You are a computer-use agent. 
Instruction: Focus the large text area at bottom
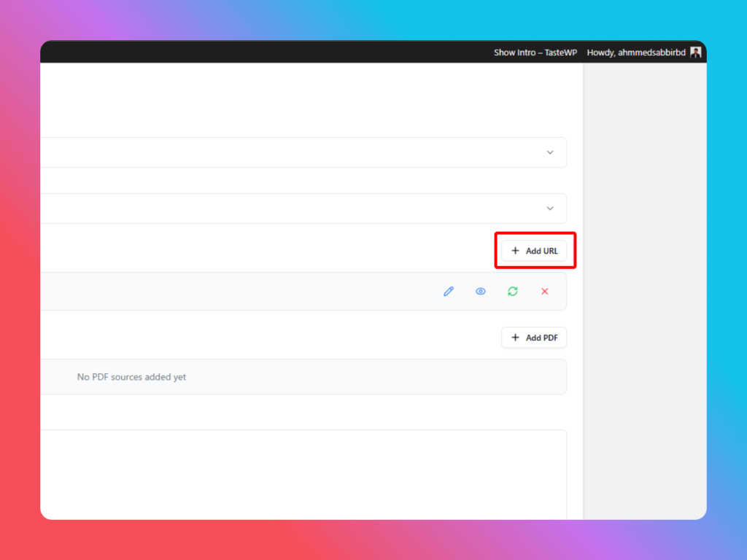click(303, 474)
